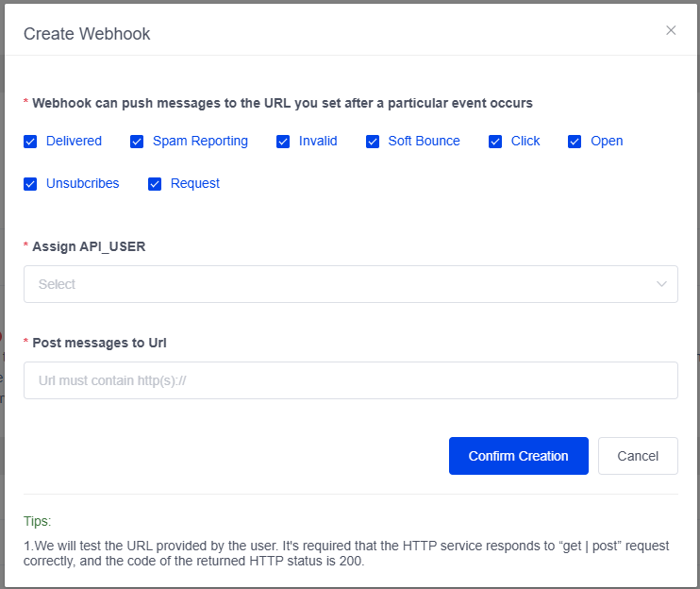Click the API_USER dropdown chevron arrow
Viewport: 700px width, 589px height.
[661, 284]
